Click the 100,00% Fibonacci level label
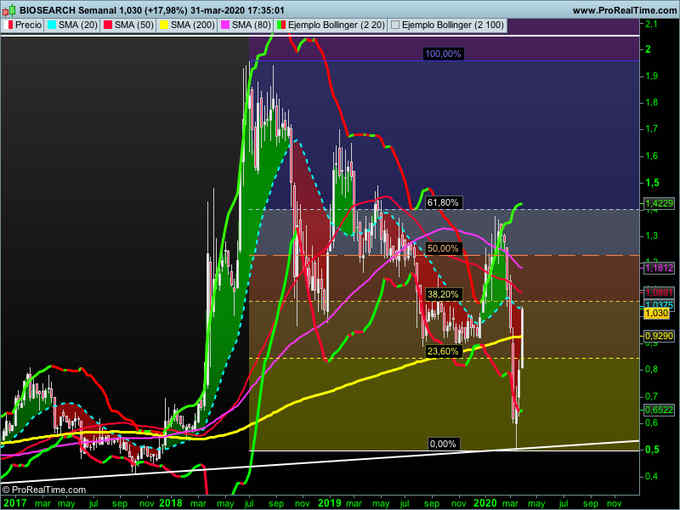This screenshot has height=510, width=680. (x=443, y=54)
